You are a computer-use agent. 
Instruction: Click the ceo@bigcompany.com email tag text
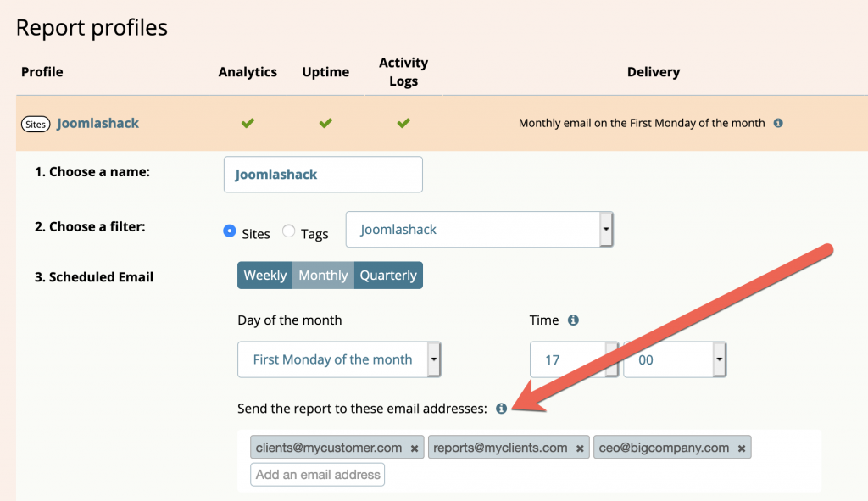[664, 448]
